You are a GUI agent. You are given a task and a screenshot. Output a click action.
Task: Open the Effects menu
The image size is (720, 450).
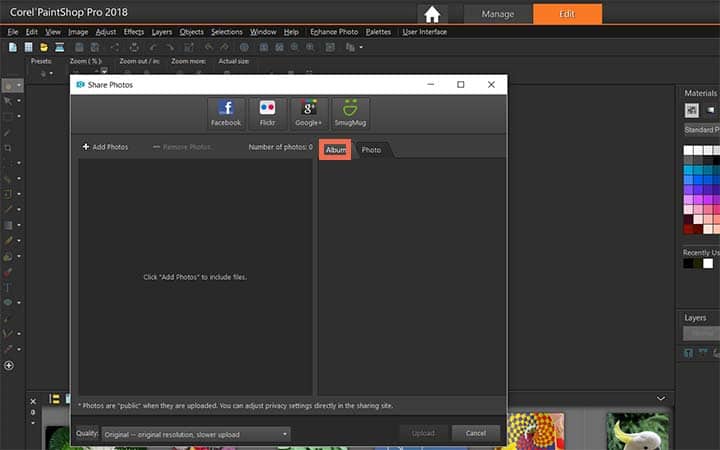134,32
